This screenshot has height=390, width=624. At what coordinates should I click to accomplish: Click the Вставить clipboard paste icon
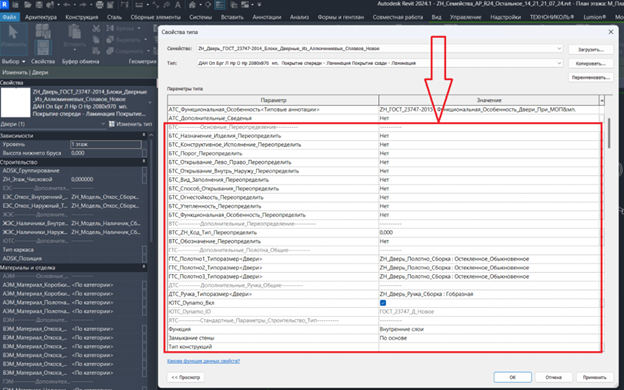(74, 32)
